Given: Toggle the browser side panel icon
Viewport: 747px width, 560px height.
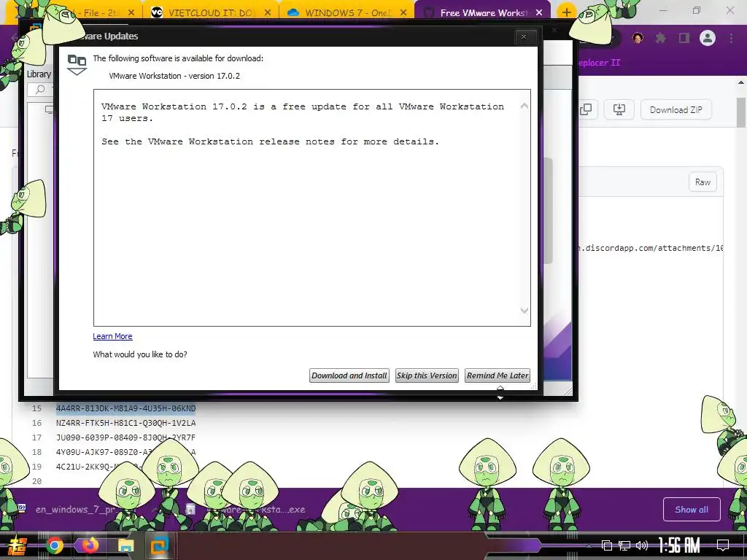Looking at the screenshot, I should (x=684, y=38).
